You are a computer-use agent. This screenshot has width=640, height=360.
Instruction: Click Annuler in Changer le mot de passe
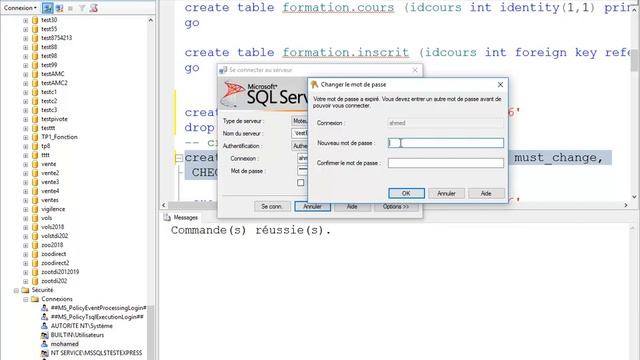coord(446,193)
